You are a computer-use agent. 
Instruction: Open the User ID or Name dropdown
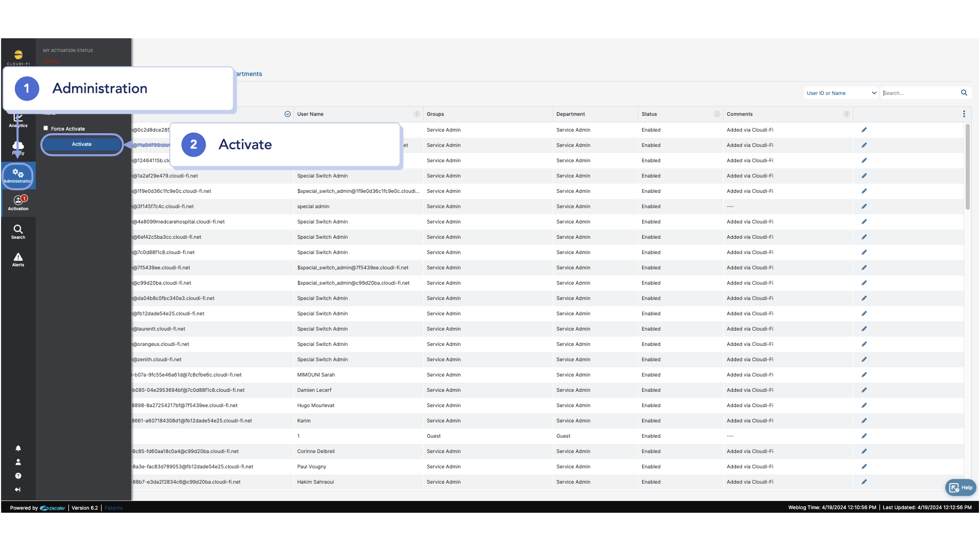[841, 93]
